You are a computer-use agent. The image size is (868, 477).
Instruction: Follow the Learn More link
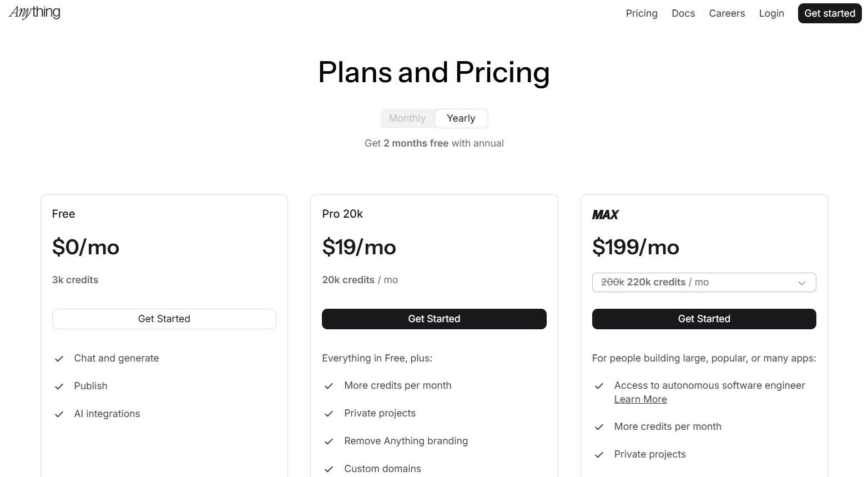point(640,399)
